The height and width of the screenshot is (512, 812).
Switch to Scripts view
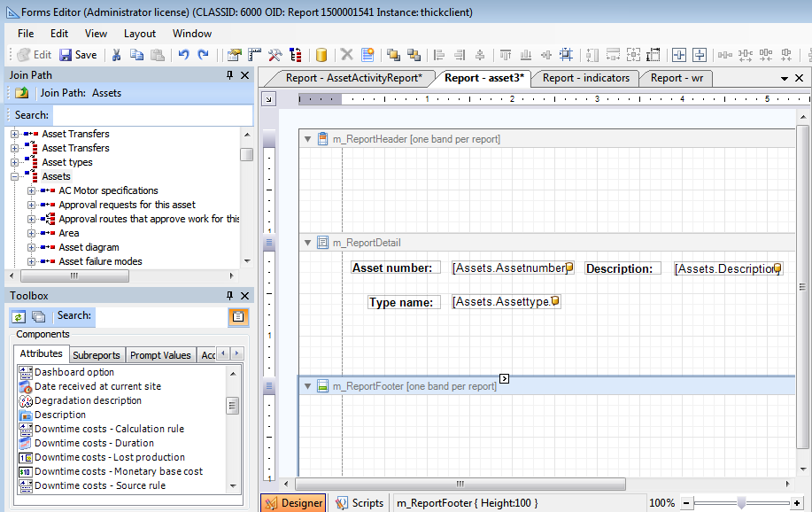(360, 503)
